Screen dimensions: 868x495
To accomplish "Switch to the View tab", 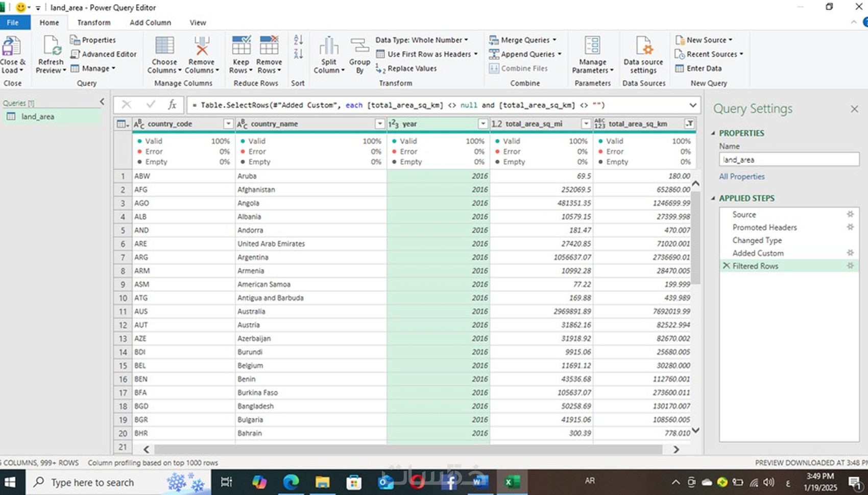I will pyautogui.click(x=198, y=22).
